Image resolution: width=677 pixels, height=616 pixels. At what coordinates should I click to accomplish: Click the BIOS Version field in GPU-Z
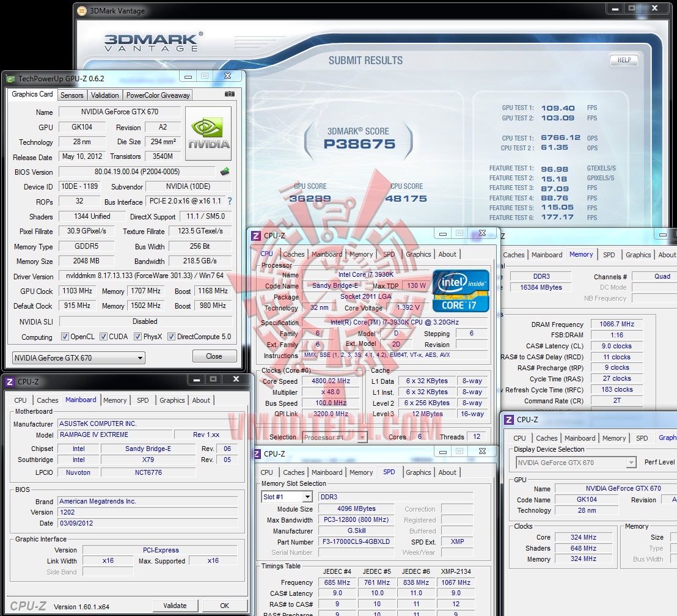pos(137,172)
